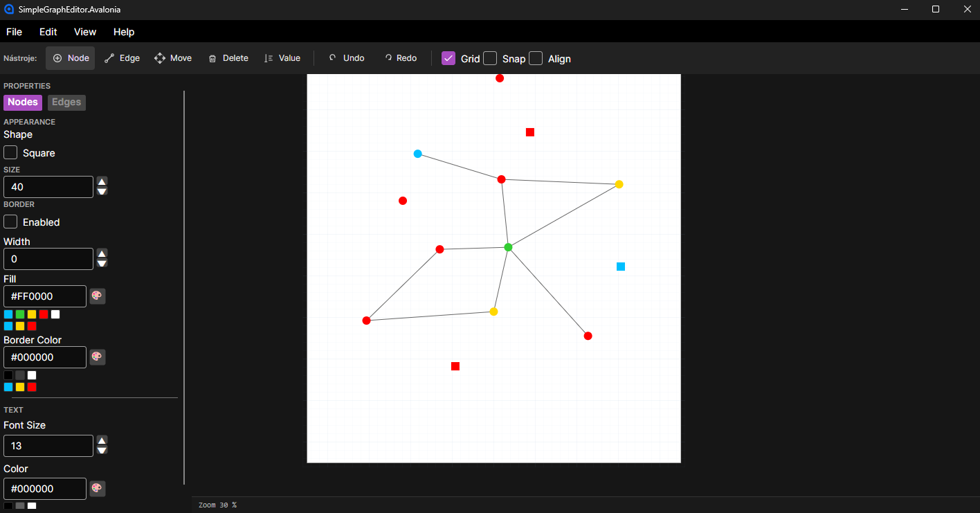The width and height of the screenshot is (980, 513).
Task: Activate the Move tool
Action: (x=173, y=58)
